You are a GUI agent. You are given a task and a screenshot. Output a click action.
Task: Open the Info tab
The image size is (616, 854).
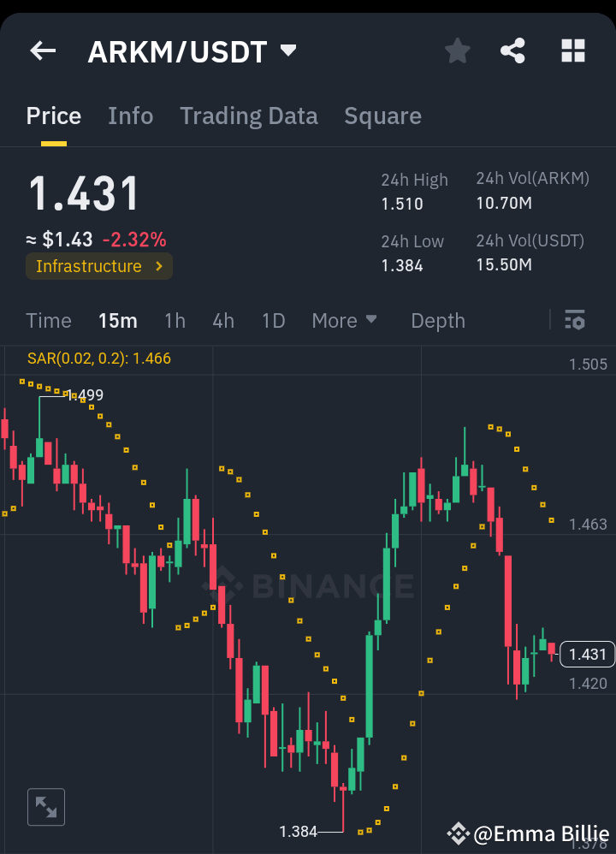coord(130,116)
